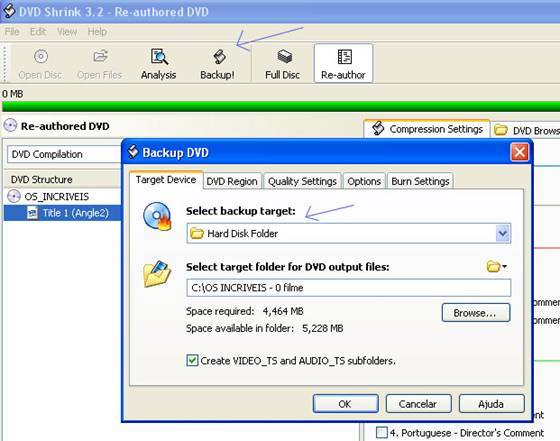Click the open folder icon in the dialog
This screenshot has height=441, width=560.
coord(157,274)
